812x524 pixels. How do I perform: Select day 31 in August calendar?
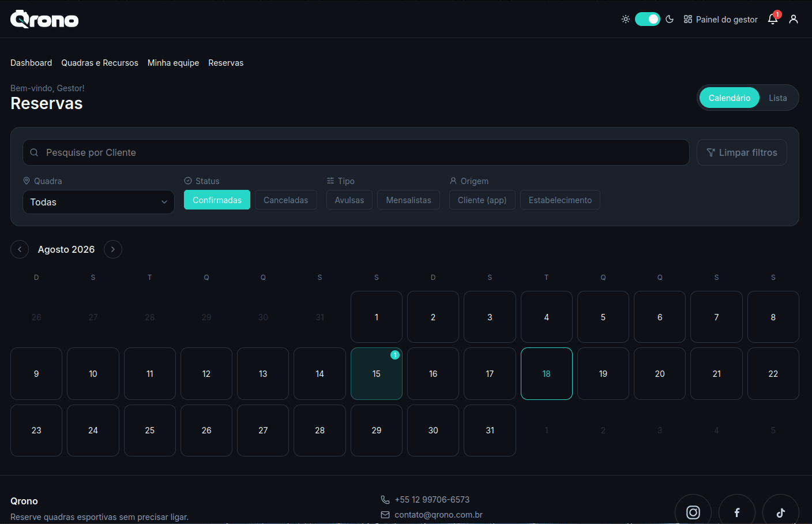(x=490, y=431)
